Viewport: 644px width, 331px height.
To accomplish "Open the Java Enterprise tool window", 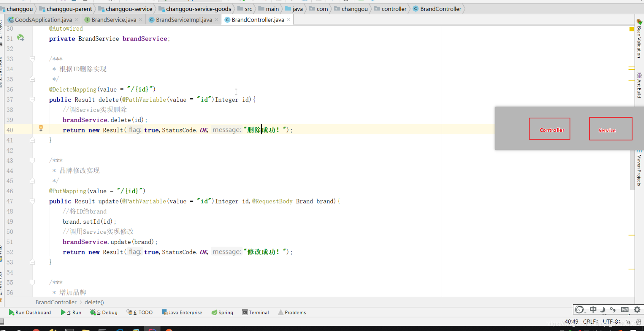I will click(x=182, y=312).
